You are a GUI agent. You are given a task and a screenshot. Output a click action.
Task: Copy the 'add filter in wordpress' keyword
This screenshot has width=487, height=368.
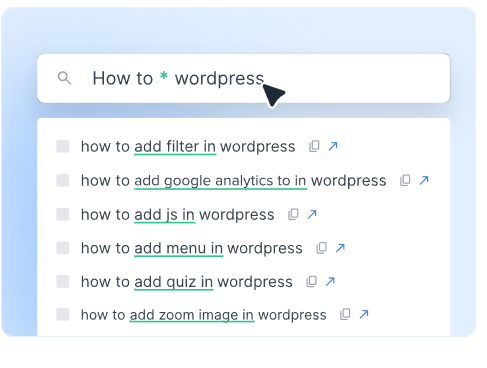314,146
